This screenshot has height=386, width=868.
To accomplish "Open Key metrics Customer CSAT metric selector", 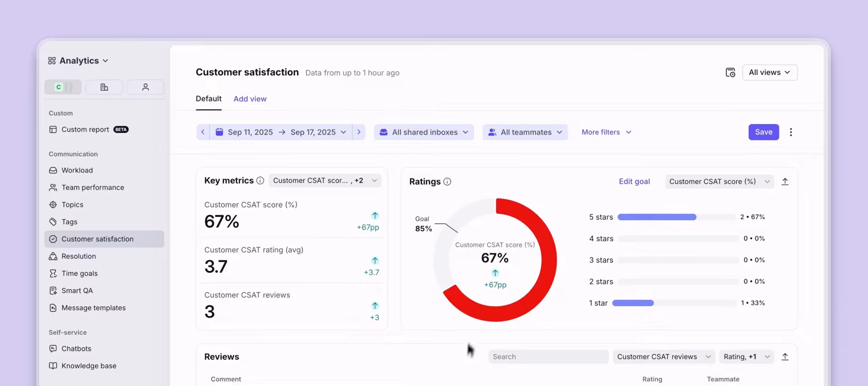I will (325, 181).
